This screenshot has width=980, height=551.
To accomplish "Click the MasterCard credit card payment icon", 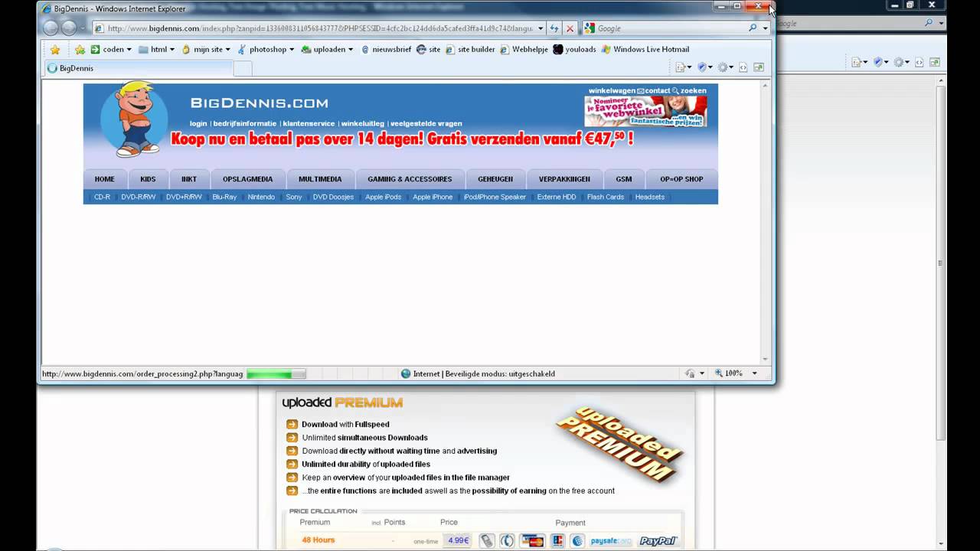I will 532,540.
